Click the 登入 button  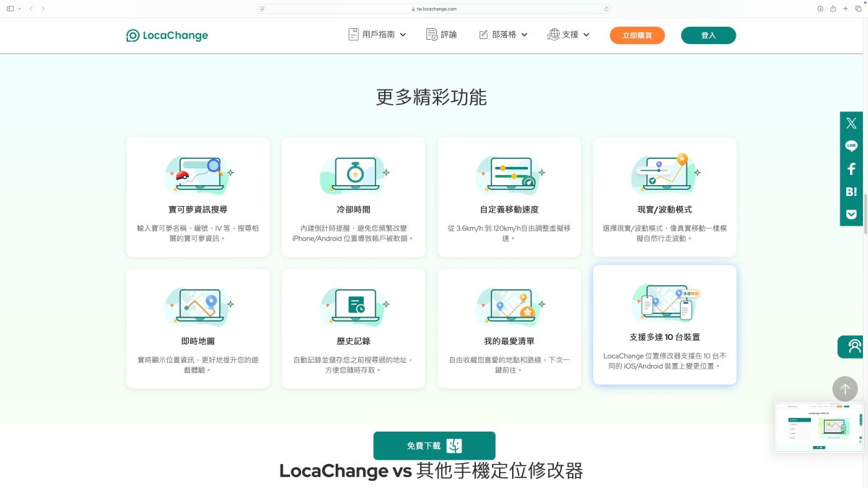[708, 35]
